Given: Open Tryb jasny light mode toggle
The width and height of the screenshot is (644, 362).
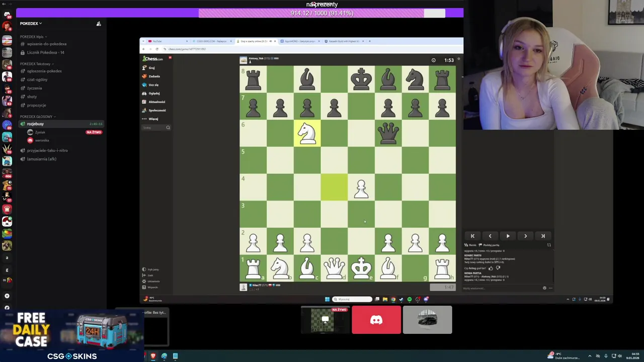Looking at the screenshot, I should [x=151, y=269].
